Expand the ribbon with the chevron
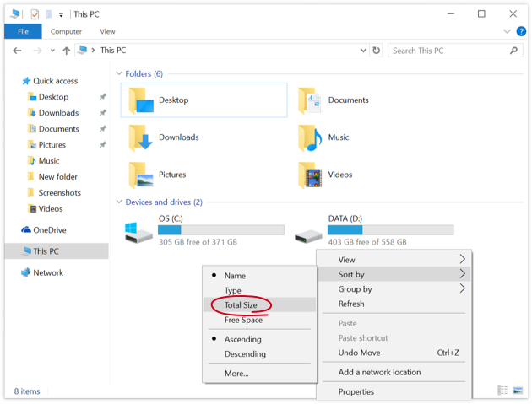 pos(507,31)
